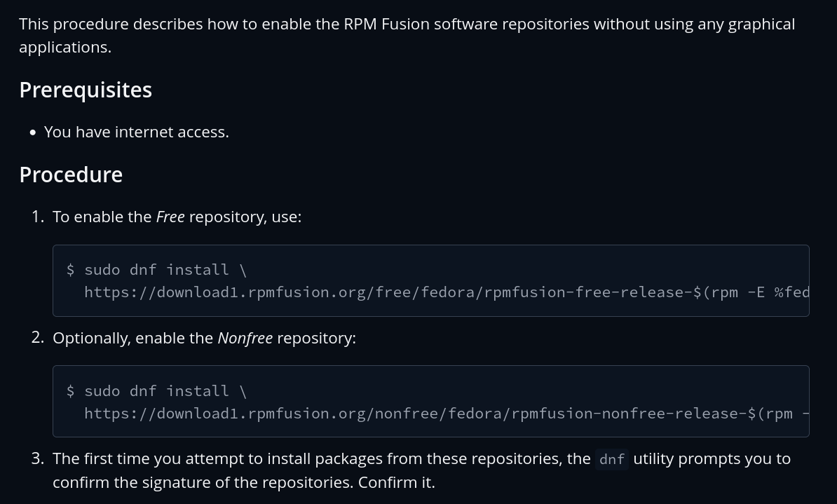Image resolution: width=837 pixels, height=504 pixels.
Task: Click the "You have internet access" bullet text
Action: 136,132
